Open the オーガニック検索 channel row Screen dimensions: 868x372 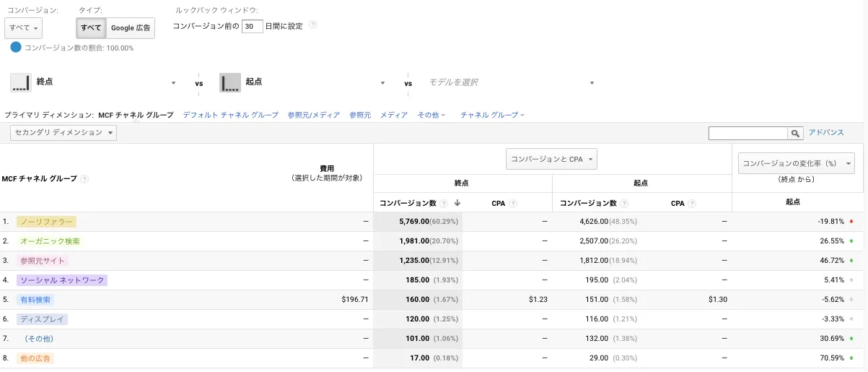pos(50,241)
